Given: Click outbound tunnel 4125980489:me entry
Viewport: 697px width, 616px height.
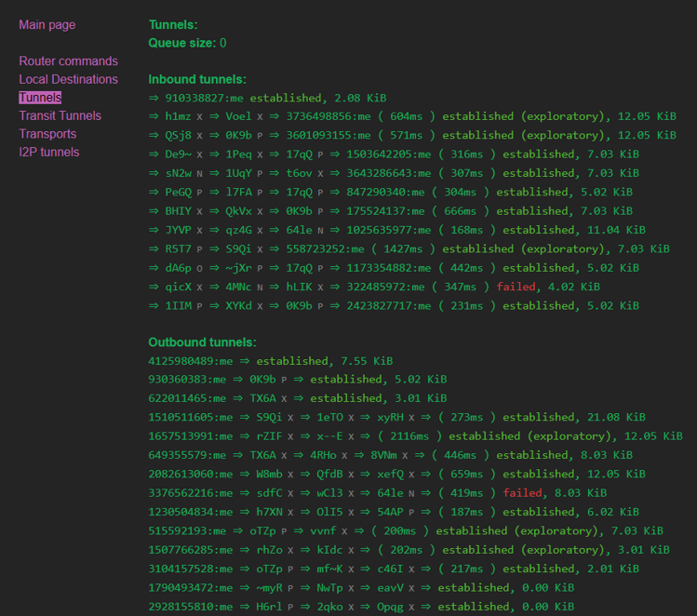Looking at the screenshot, I should 271,361.
